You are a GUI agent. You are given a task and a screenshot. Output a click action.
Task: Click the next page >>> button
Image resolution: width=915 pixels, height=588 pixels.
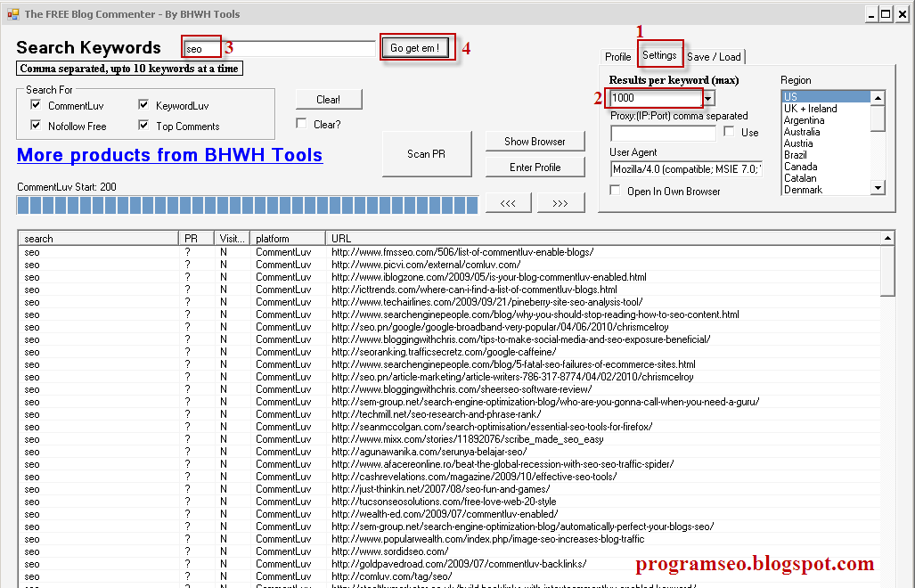point(560,203)
